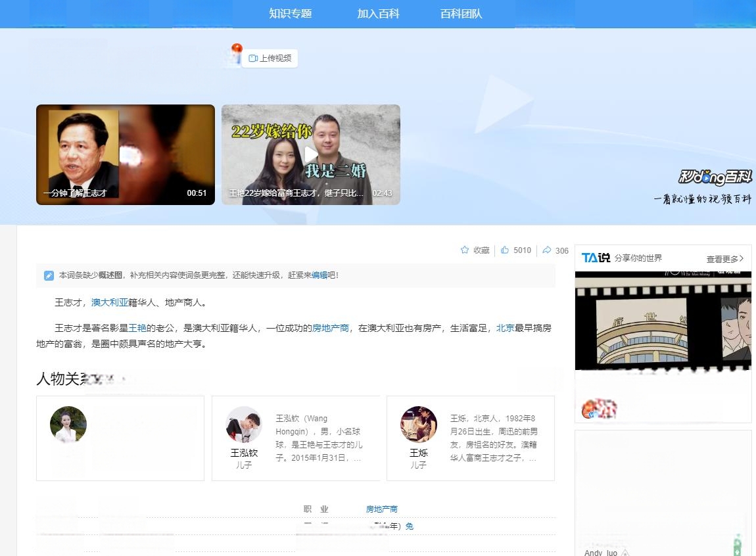Image resolution: width=756 pixels, height=556 pixels.
Task: Play the 王艳22岁嫁给富商王志才 video
Action: 310,154
